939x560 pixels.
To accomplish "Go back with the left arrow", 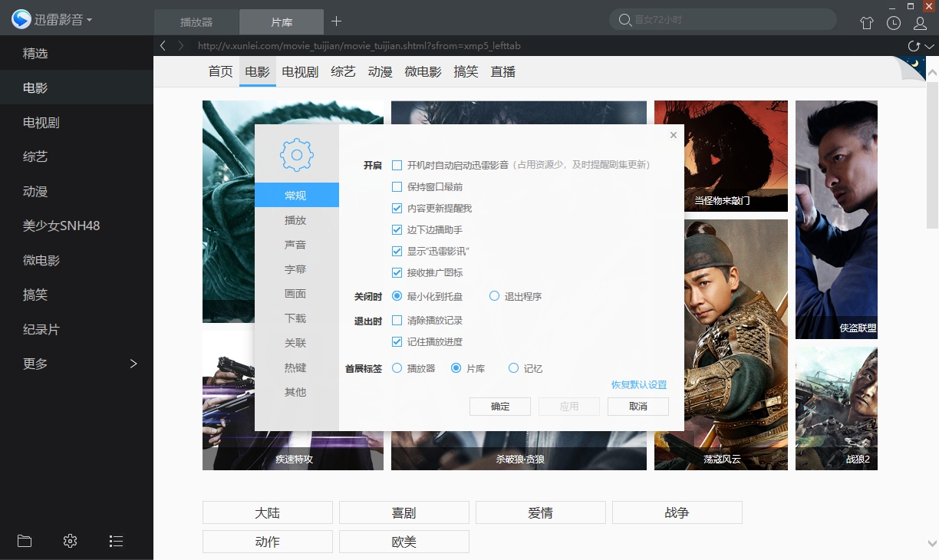I will pos(163,46).
